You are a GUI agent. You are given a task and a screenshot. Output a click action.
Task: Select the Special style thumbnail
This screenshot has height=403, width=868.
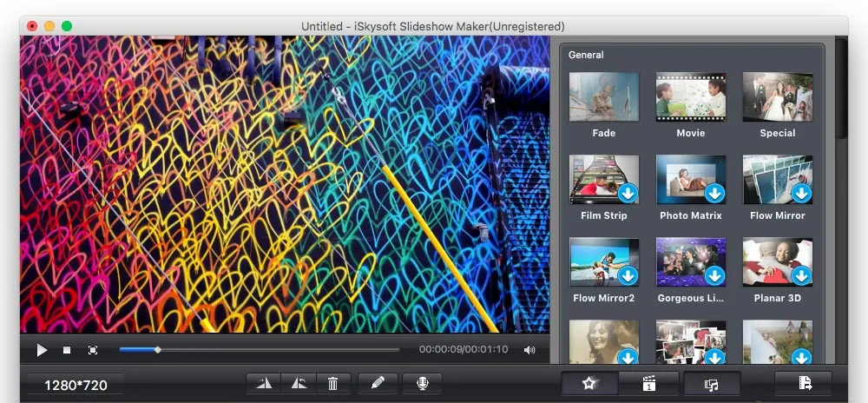coord(778,97)
